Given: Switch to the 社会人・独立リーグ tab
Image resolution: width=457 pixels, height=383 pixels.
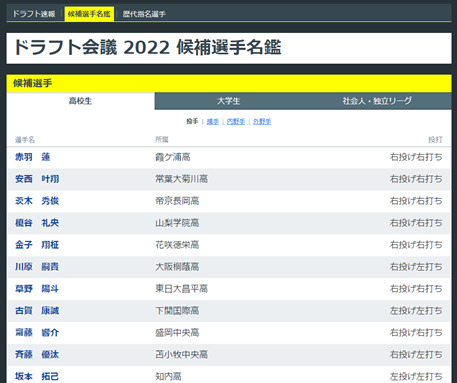Looking at the screenshot, I should point(377,101).
